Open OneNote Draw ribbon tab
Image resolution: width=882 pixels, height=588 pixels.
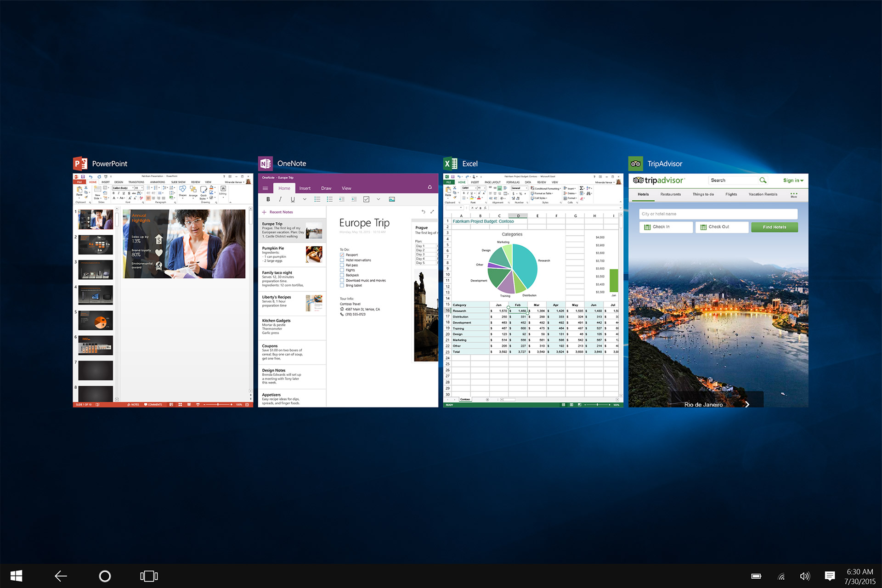click(326, 188)
